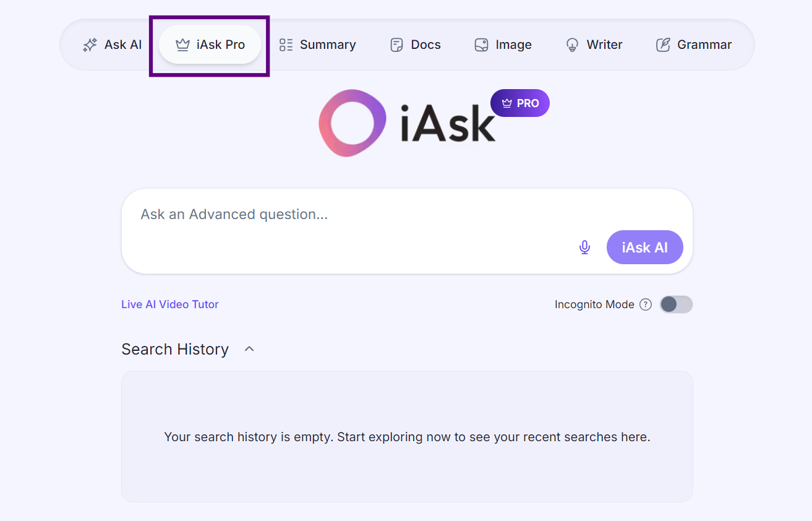Enable the Incognito Mode switch
This screenshot has height=521, width=812.
676,304
